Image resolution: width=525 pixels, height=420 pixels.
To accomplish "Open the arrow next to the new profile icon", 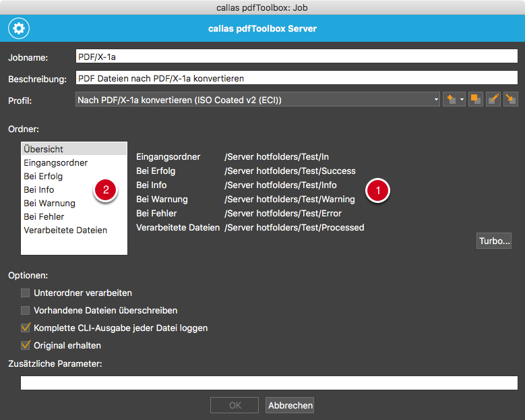I will (x=462, y=100).
